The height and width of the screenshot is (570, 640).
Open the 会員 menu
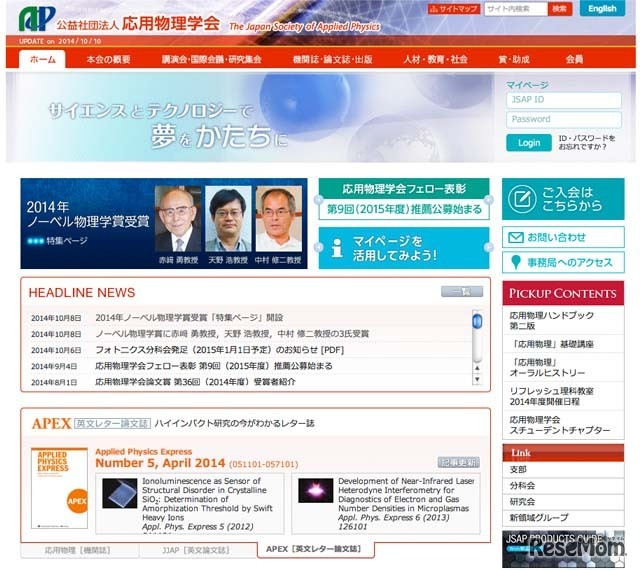pyautogui.click(x=574, y=59)
